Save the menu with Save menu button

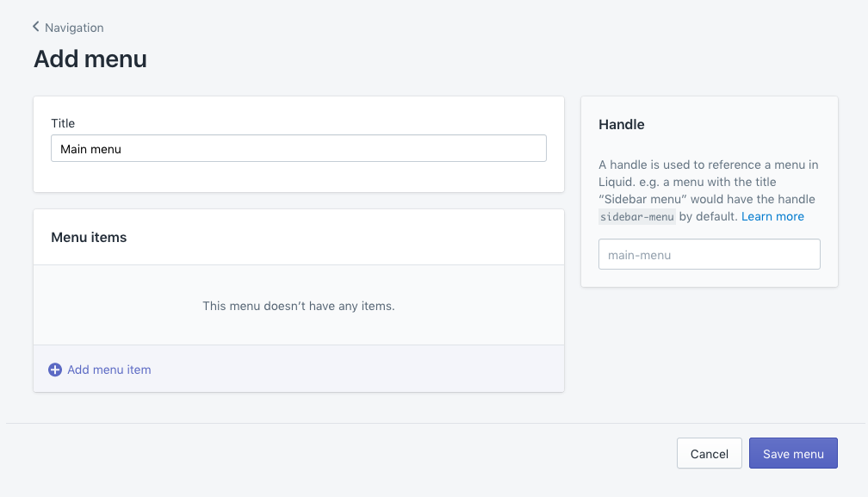[x=792, y=453]
